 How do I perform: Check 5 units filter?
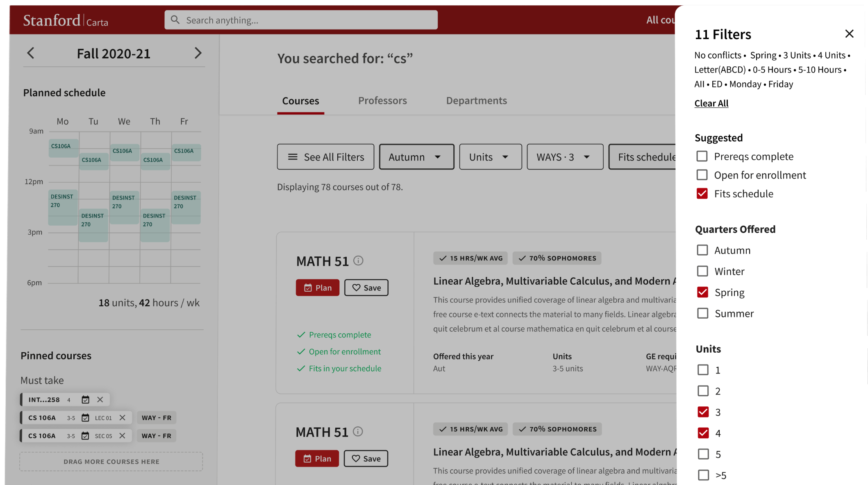(x=703, y=454)
